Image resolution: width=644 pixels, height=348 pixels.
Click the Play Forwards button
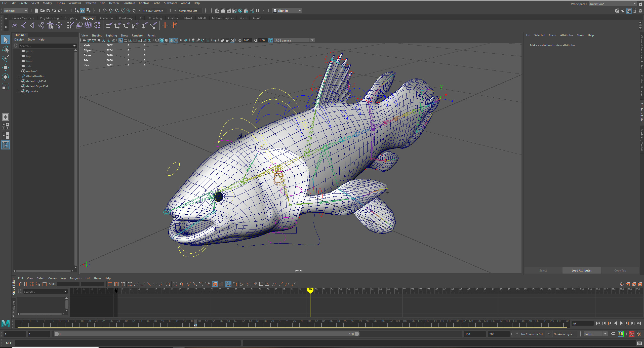(x=621, y=323)
